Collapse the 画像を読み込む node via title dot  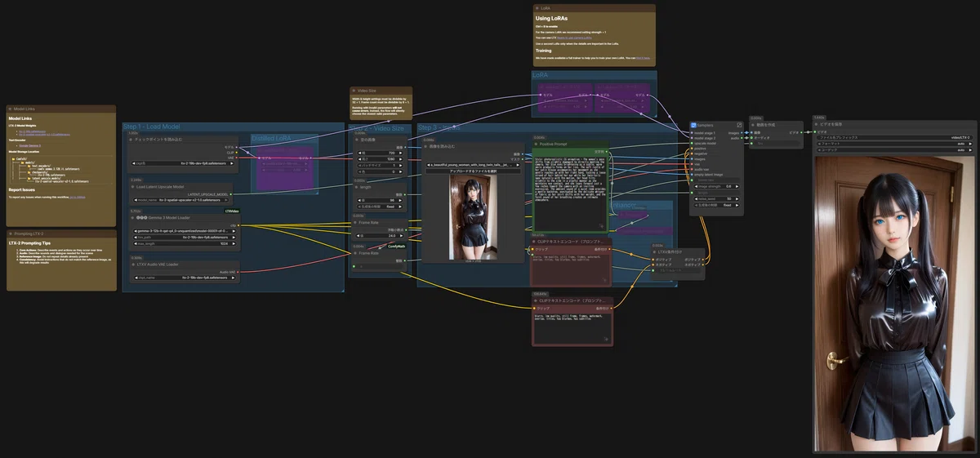[x=426, y=146]
